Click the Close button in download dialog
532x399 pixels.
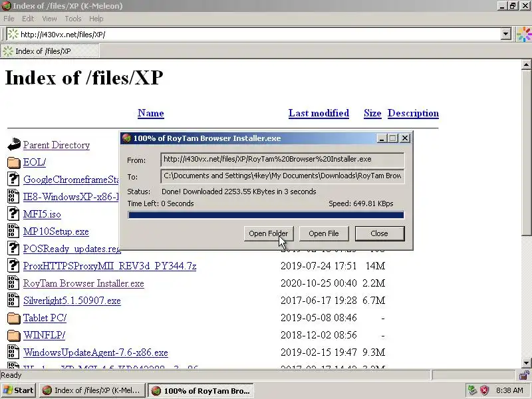(x=380, y=234)
